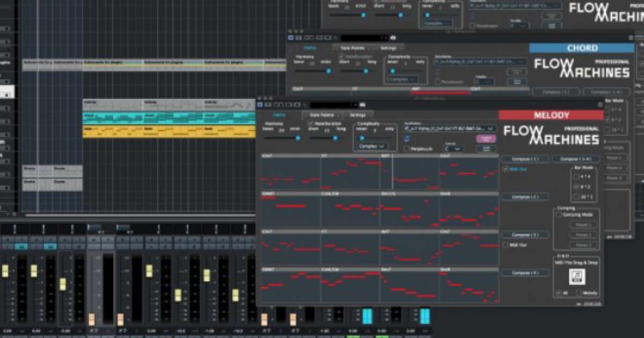The image size is (644, 338).
Task: Click the MIDI File Drag & Drop icon
Action: coord(577,276)
